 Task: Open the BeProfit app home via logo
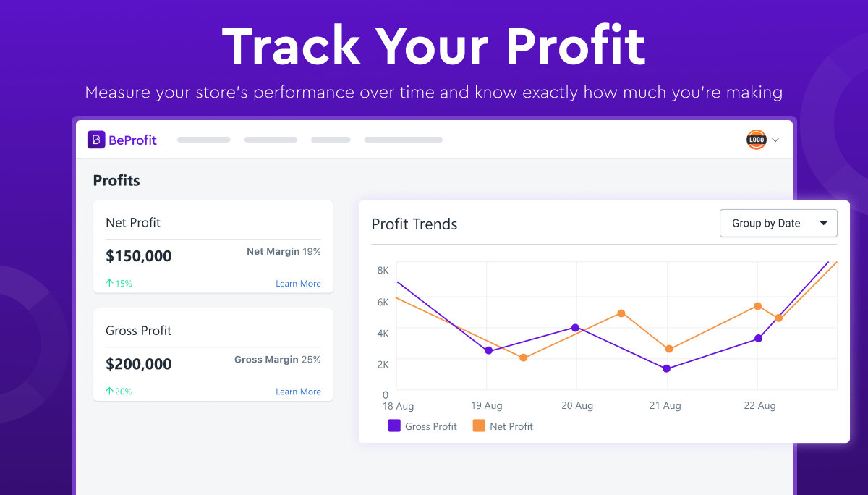click(122, 139)
